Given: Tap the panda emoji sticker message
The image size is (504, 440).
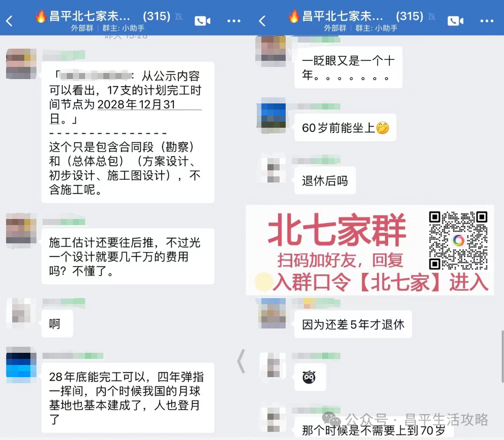Looking at the screenshot, I should coord(310,377).
